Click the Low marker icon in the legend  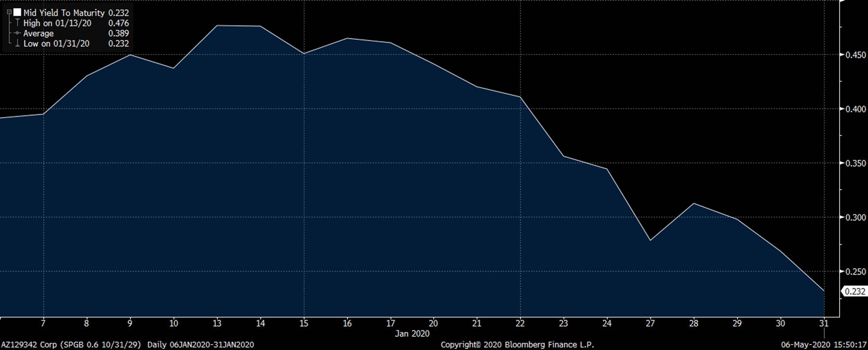point(17,44)
